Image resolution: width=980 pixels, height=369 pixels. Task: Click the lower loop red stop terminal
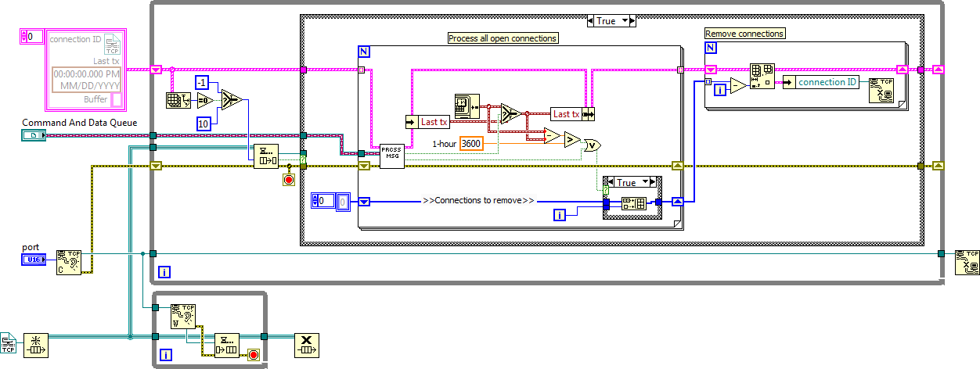click(x=253, y=354)
